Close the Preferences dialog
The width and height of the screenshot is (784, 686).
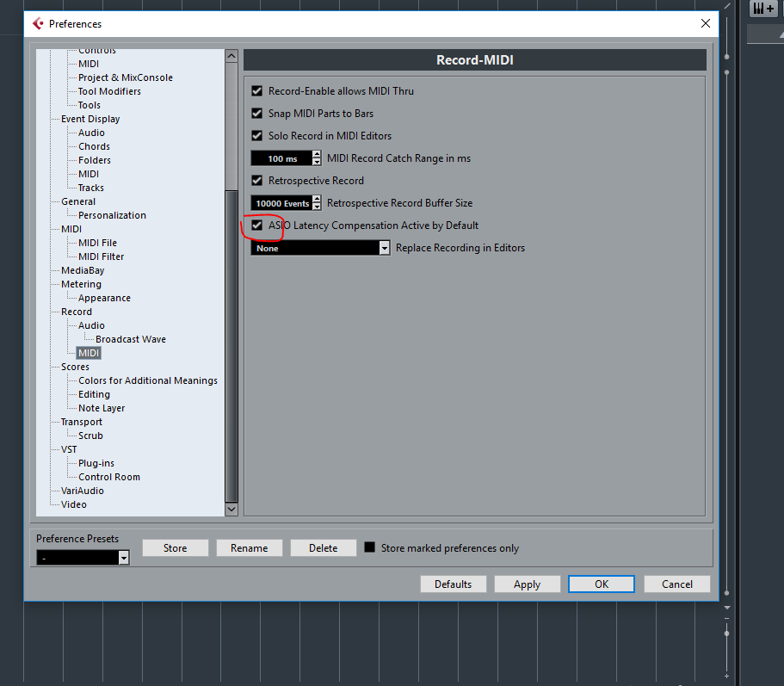[x=705, y=23]
